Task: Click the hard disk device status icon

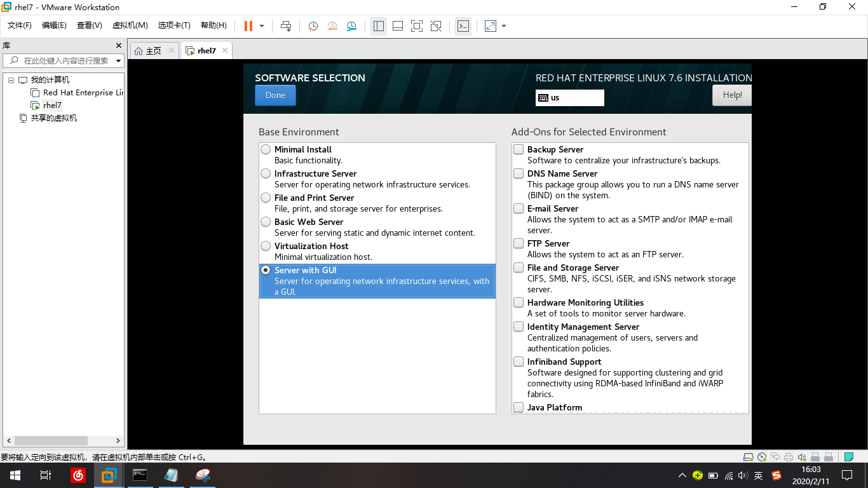Action: [749, 457]
